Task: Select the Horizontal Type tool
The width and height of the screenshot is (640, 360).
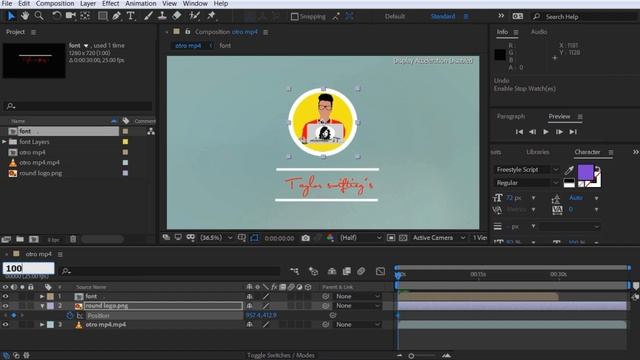Action: [x=131, y=16]
